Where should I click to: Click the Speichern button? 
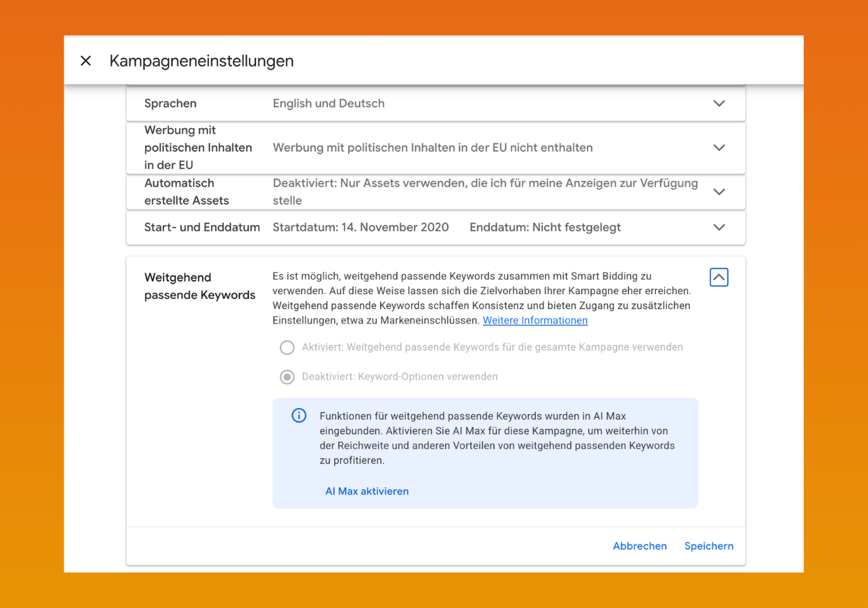tap(709, 546)
